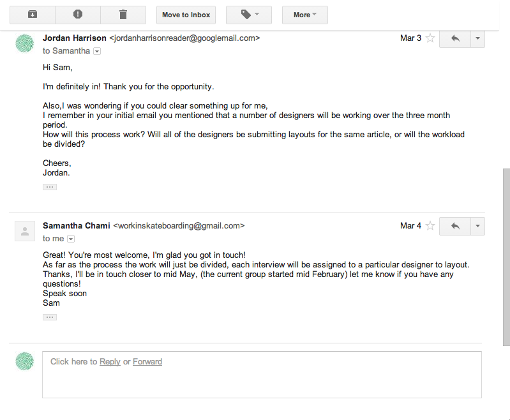Click the Move to Inbox button
The height and width of the screenshot is (420, 510).
186,15
